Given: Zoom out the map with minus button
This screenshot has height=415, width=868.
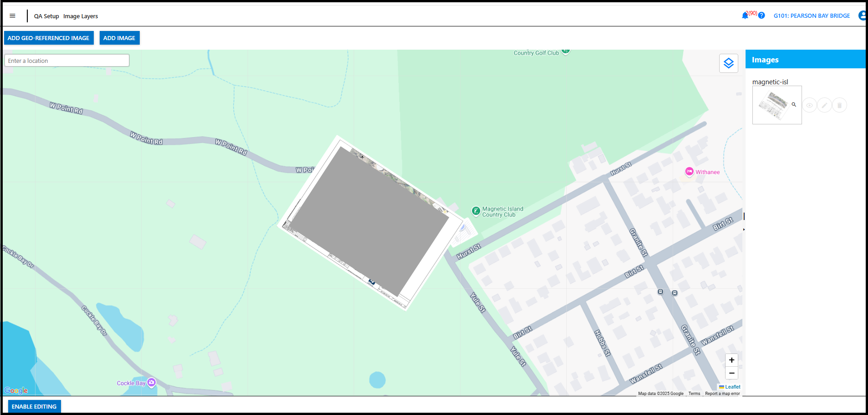Looking at the screenshot, I should 731,373.
